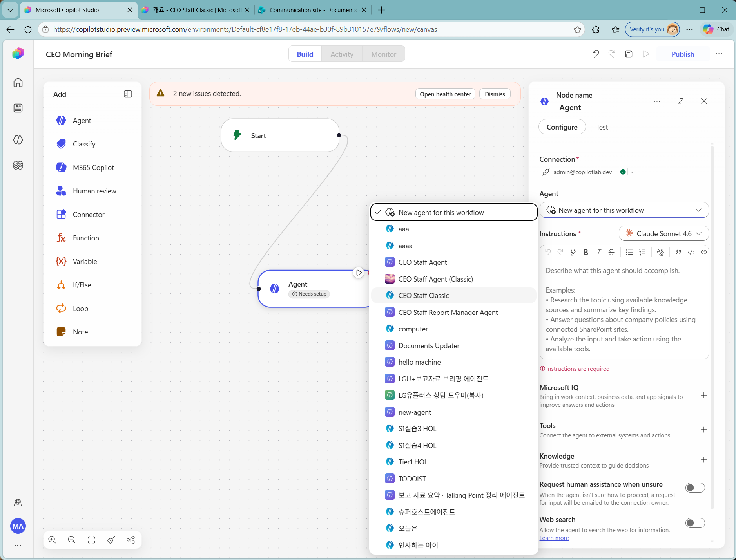Run the Agent node with its play button
Viewport: 736px width, 560px height.
pos(359,273)
